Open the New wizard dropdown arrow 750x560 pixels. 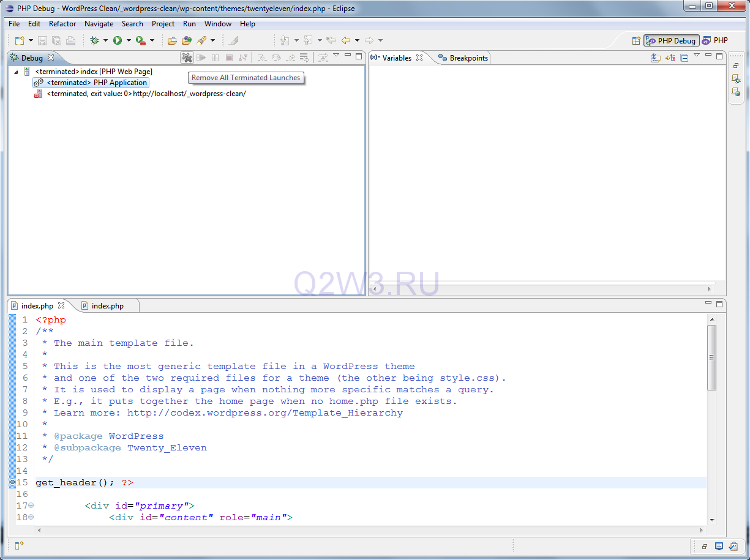[30, 40]
